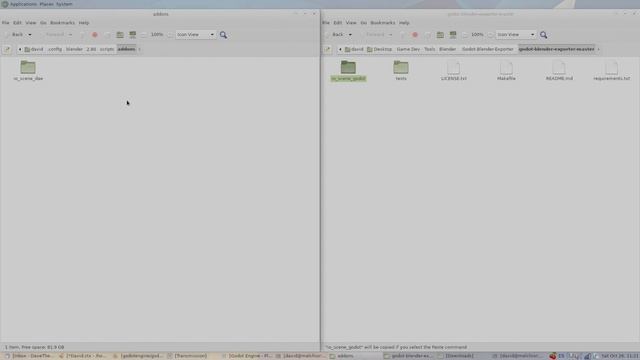Image resolution: width=640 pixels, height=360 pixels.
Task: Open Forward history arrow in addons window
Action: [70, 35]
